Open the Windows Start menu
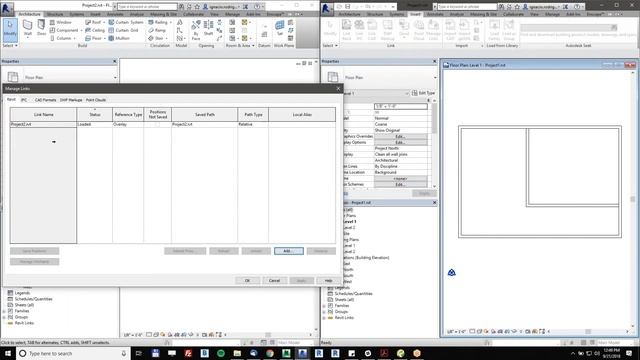 pyautogui.click(x=8, y=353)
